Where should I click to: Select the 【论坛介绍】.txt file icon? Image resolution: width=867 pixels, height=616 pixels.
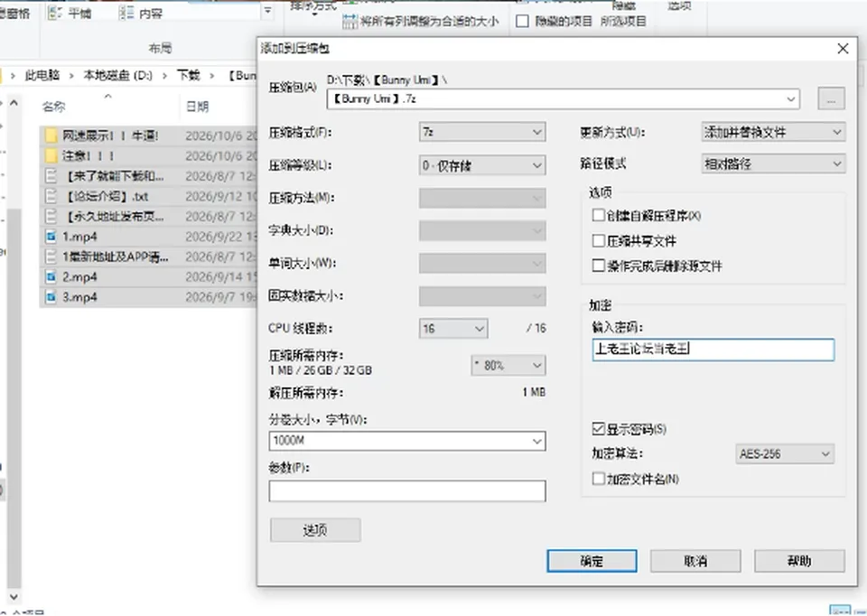tap(51, 196)
